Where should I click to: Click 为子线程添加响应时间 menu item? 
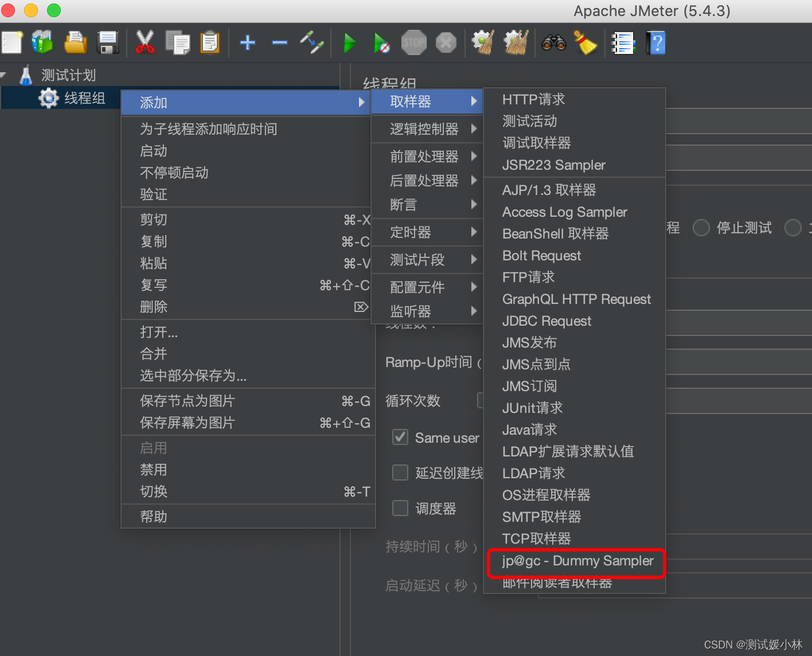(248, 129)
